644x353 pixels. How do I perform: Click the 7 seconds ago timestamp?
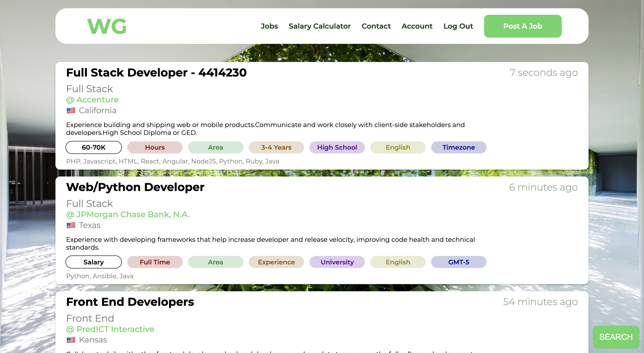[544, 72]
